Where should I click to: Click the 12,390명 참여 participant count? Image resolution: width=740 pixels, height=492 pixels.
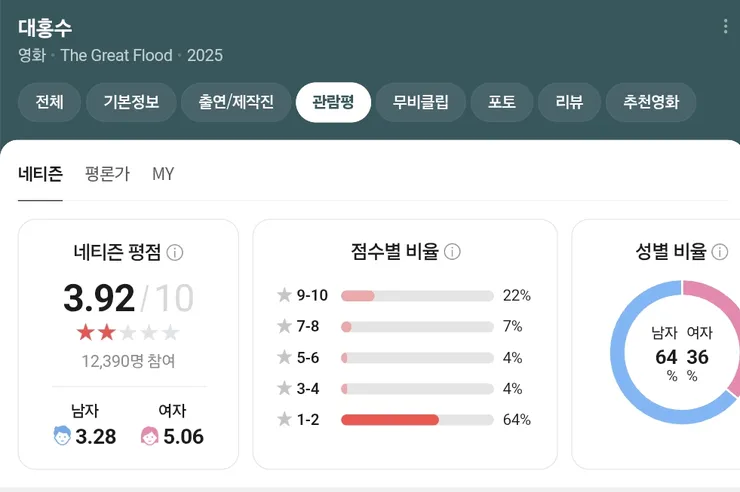tap(128, 361)
